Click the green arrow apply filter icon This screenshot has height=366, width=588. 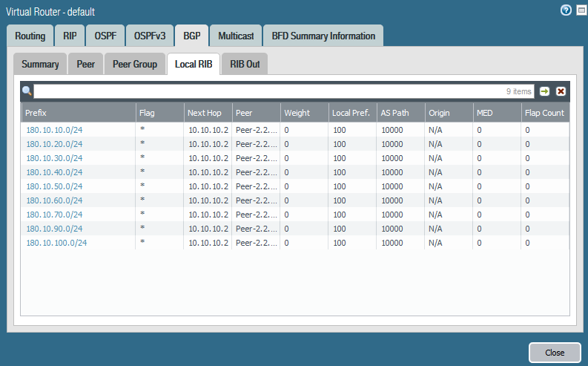(x=544, y=91)
